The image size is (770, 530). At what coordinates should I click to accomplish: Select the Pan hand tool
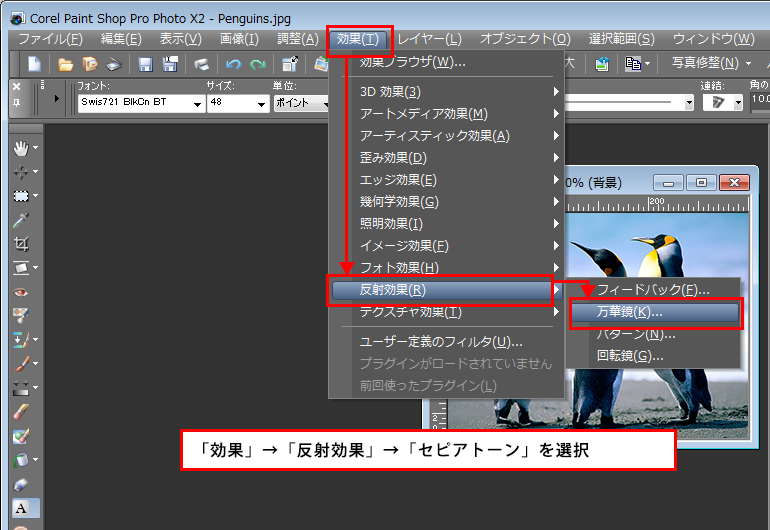click(21, 147)
